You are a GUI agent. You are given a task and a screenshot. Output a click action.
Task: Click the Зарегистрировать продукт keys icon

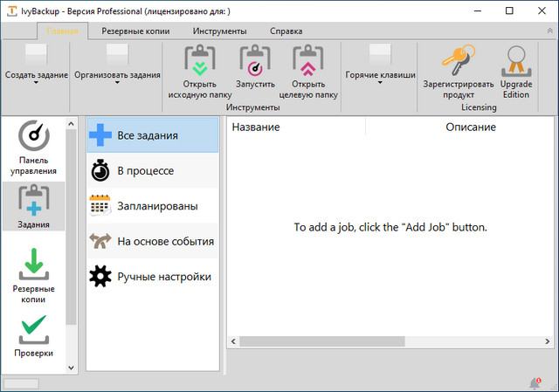[x=459, y=63]
